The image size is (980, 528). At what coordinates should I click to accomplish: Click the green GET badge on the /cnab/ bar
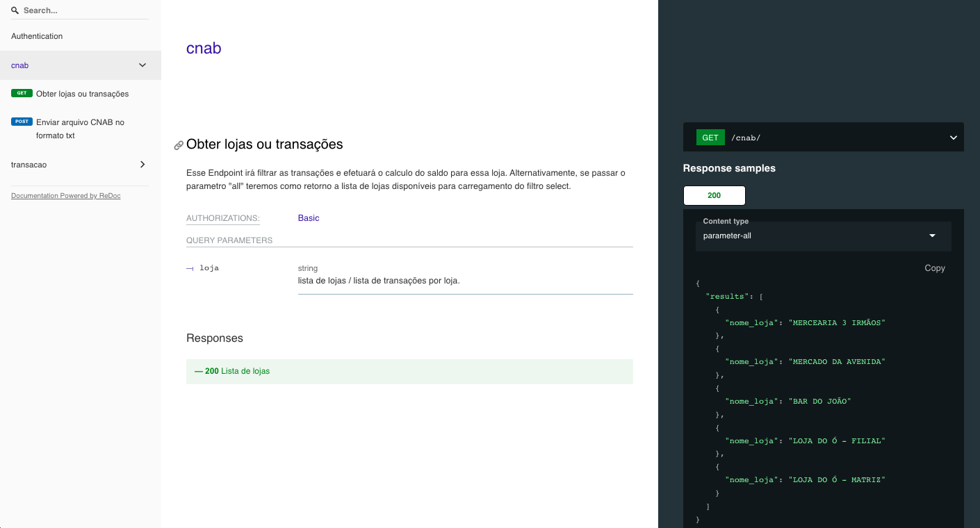click(x=710, y=137)
